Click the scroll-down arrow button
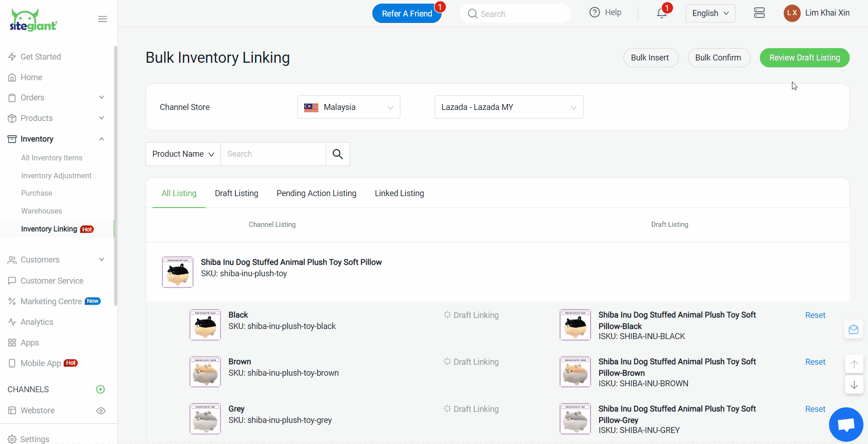 point(854,385)
